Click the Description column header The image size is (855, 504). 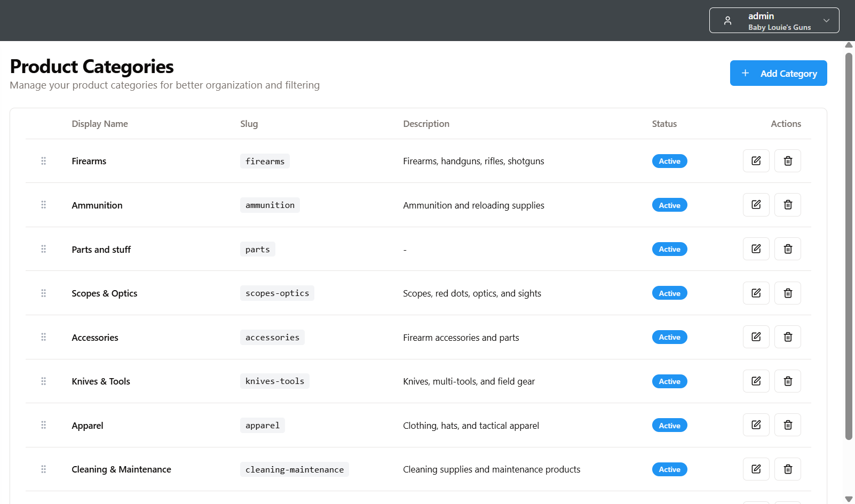426,124
